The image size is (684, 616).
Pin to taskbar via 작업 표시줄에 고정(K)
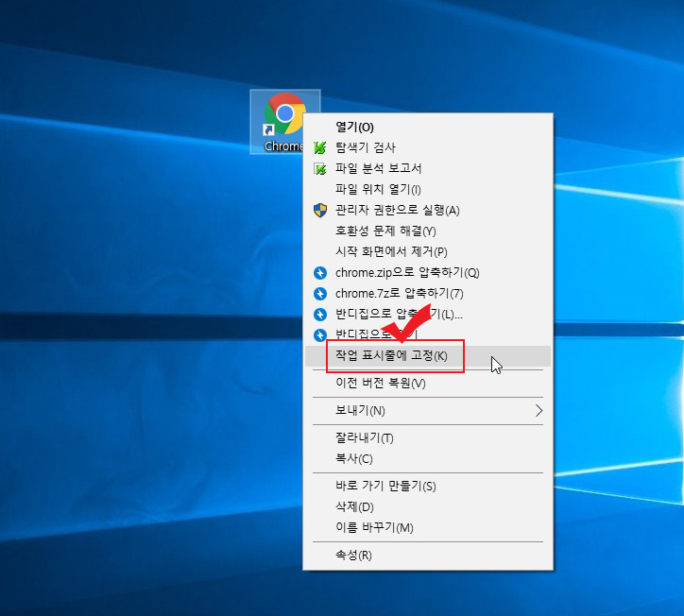pos(428,356)
